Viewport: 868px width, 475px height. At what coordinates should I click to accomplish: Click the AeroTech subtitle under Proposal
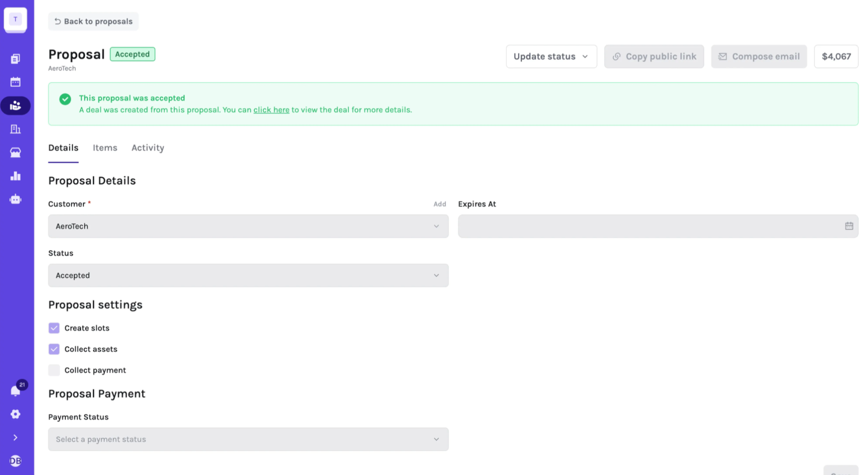click(62, 68)
